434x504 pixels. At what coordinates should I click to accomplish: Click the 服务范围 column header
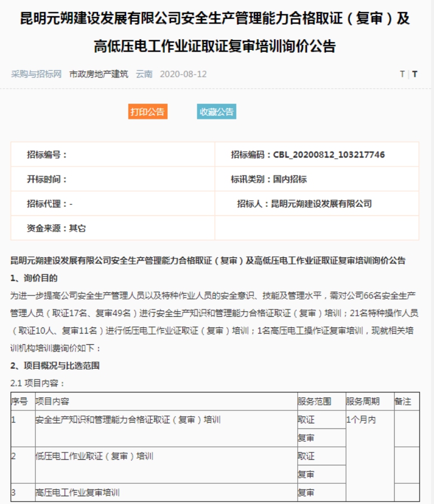(x=315, y=401)
